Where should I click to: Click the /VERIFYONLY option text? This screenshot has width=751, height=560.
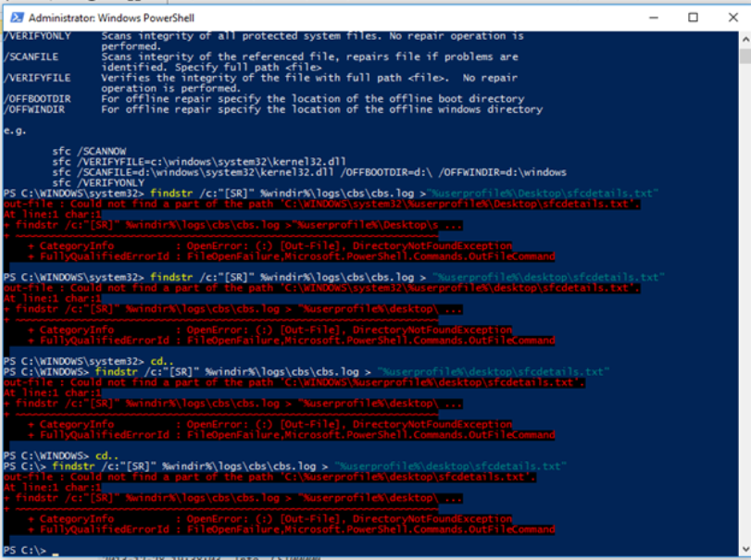pos(37,36)
